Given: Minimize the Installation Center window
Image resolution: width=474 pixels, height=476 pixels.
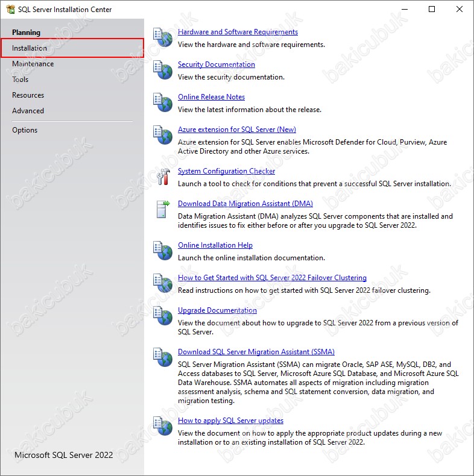Looking at the screenshot, I should pos(405,9).
